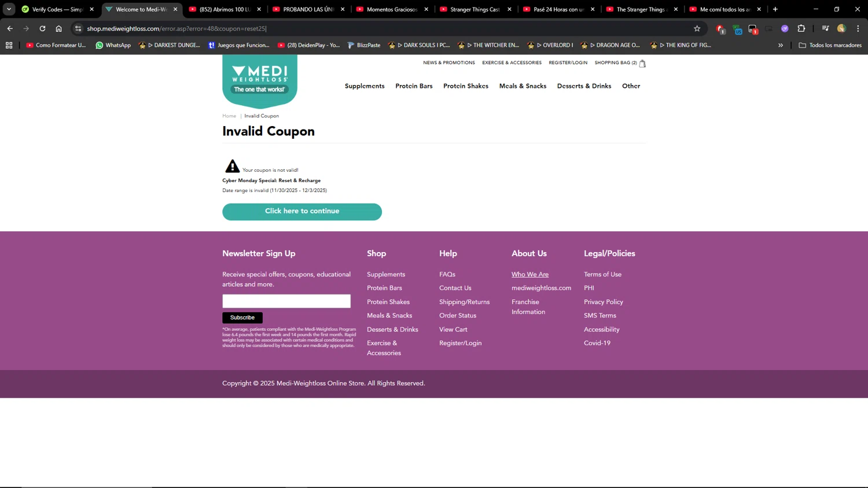
Task: Click the Click here to continue button
Action: click(x=302, y=212)
